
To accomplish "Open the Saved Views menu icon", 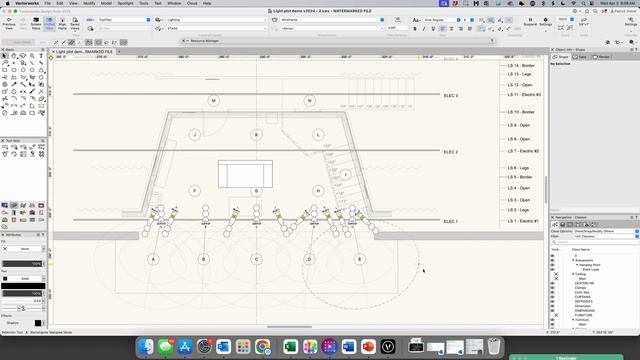I will [75, 24].
